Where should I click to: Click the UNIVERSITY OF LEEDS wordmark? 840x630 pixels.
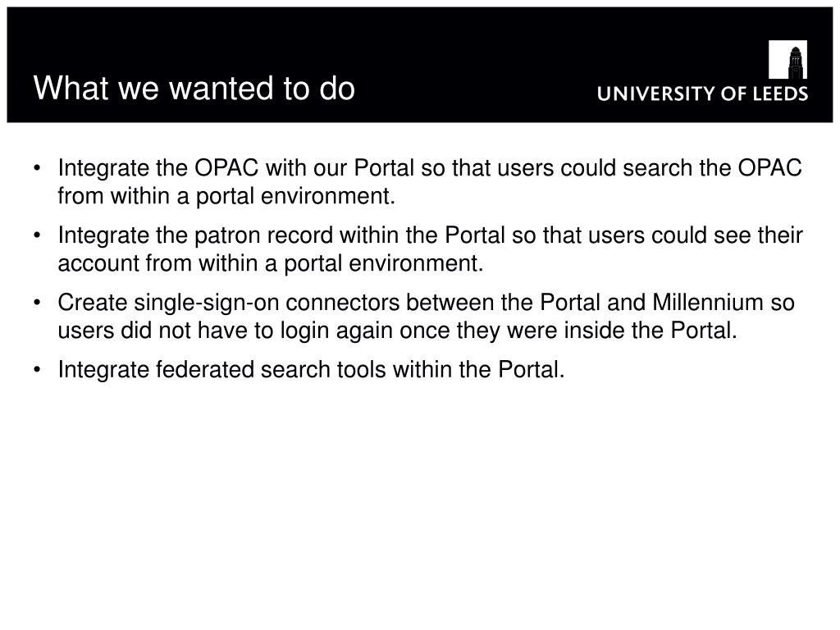click(702, 94)
